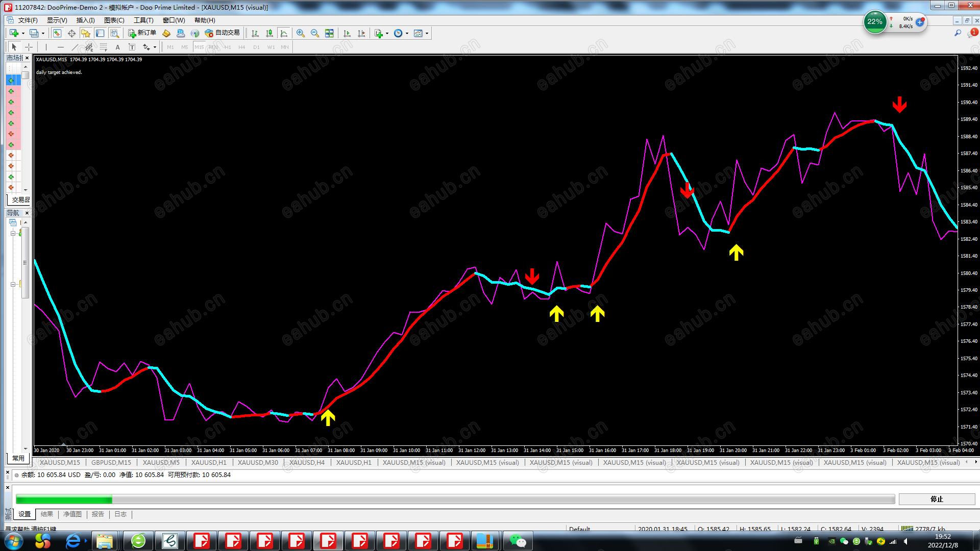This screenshot has width=980, height=551.
Task: Switch chart to bar chart icon
Action: [x=255, y=33]
